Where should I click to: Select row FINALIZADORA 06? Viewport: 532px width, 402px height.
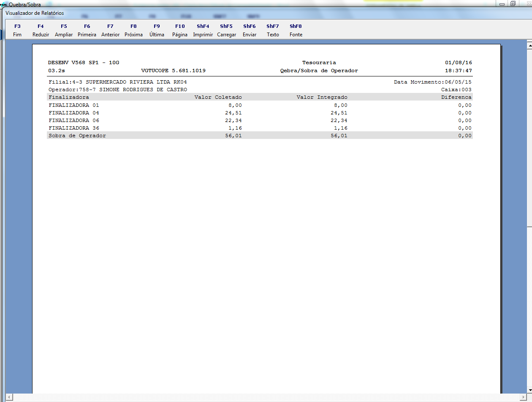pyautogui.click(x=260, y=120)
